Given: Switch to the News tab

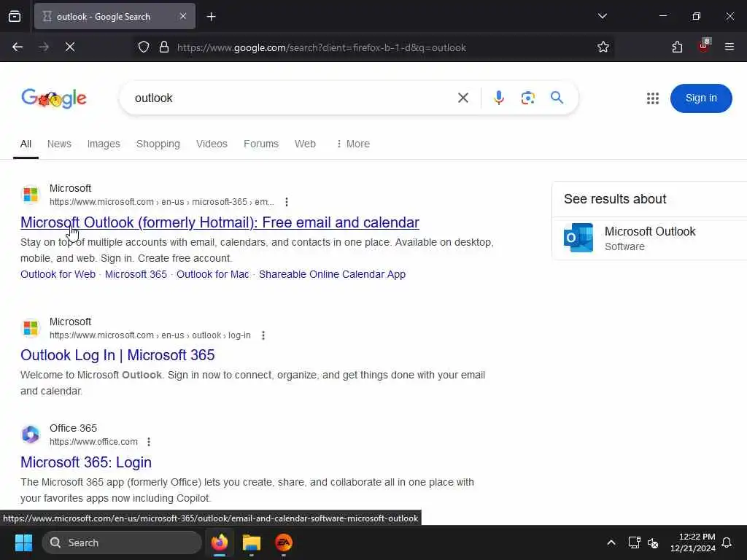Looking at the screenshot, I should click(x=59, y=144).
